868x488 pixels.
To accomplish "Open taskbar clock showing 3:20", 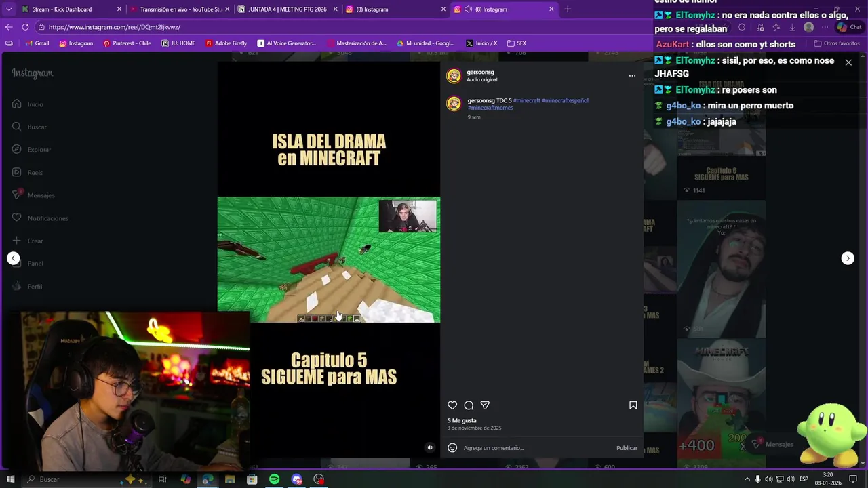I will [x=828, y=479].
